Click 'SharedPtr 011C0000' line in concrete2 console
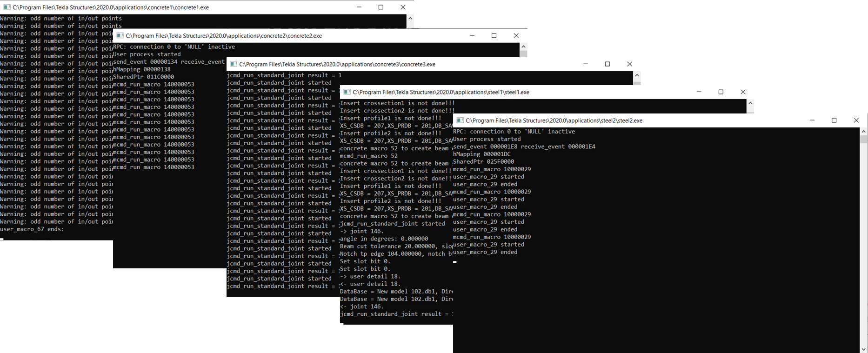The height and width of the screenshot is (353, 868). point(144,77)
